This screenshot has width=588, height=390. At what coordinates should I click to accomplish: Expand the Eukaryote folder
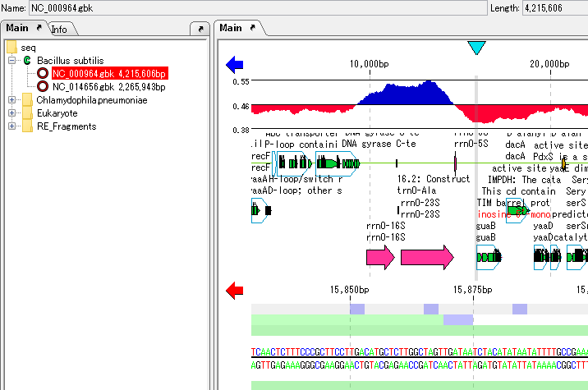coord(11,112)
